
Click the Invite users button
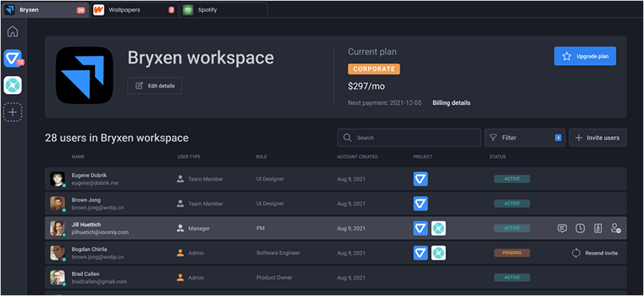pos(597,138)
